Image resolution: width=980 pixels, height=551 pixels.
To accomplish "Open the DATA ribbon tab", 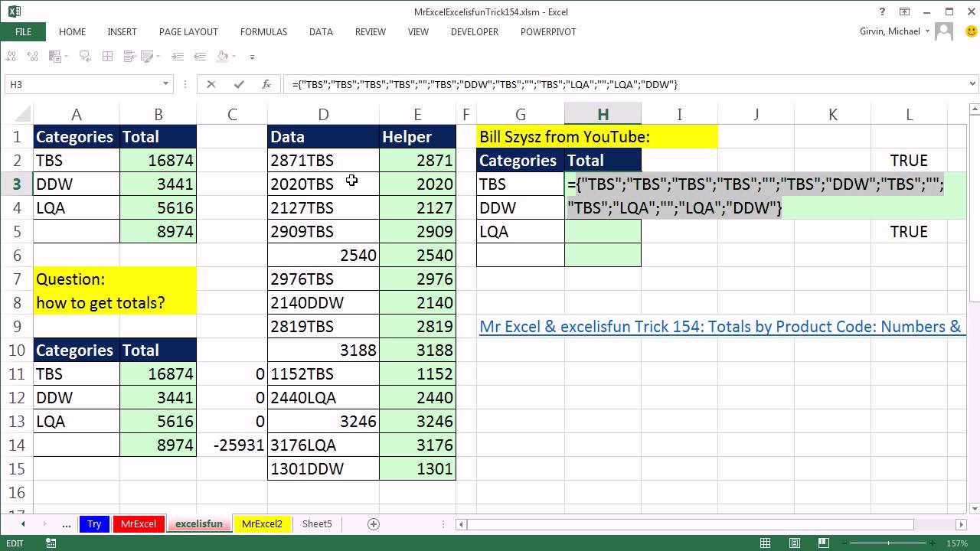I will (x=321, y=32).
